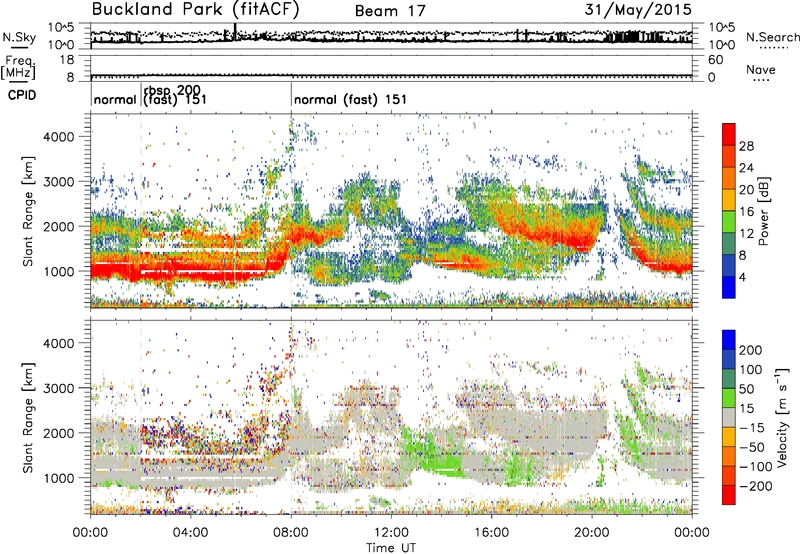Click the '04:00' time tick label
This screenshot has width=800, height=554.
point(190,533)
